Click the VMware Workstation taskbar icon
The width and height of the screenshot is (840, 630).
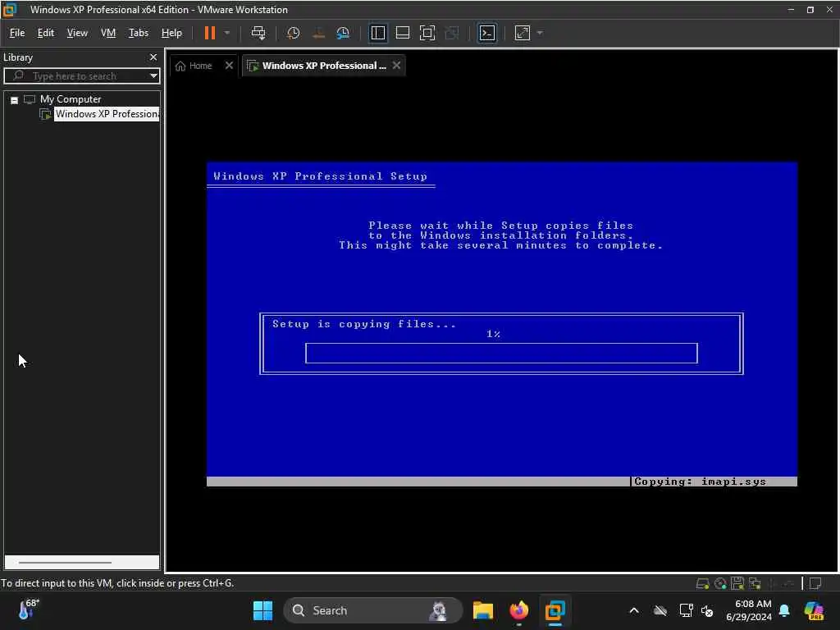click(x=555, y=610)
